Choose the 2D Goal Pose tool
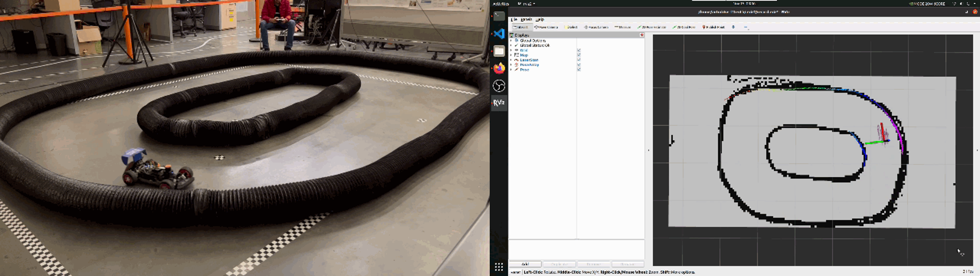 point(684,27)
